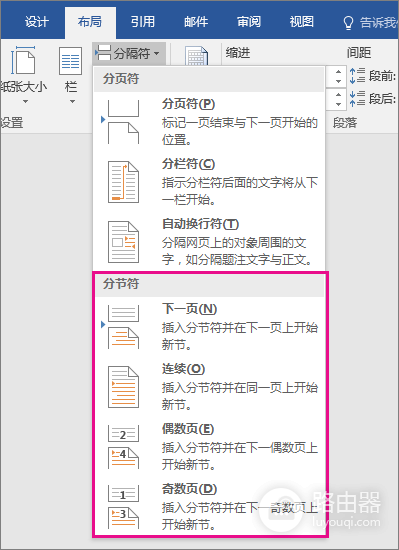Click the 间距 spacing label
This screenshot has width=399, height=550.
click(359, 53)
